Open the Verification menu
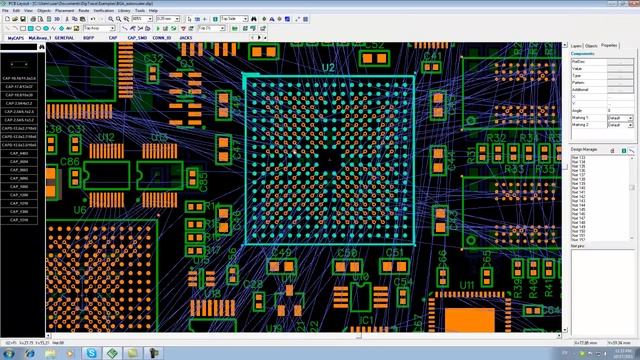Viewport: 640px width, 360px height. [104, 11]
